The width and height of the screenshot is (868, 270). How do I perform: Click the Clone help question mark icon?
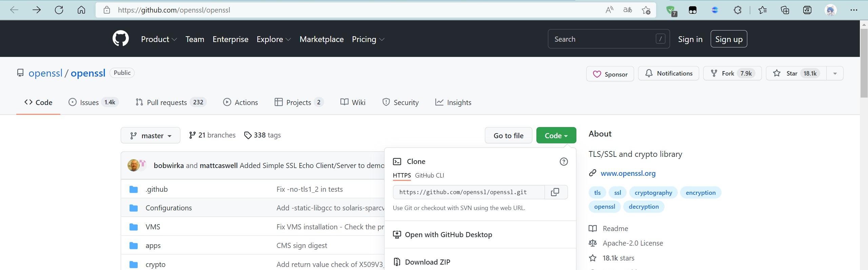point(564,162)
